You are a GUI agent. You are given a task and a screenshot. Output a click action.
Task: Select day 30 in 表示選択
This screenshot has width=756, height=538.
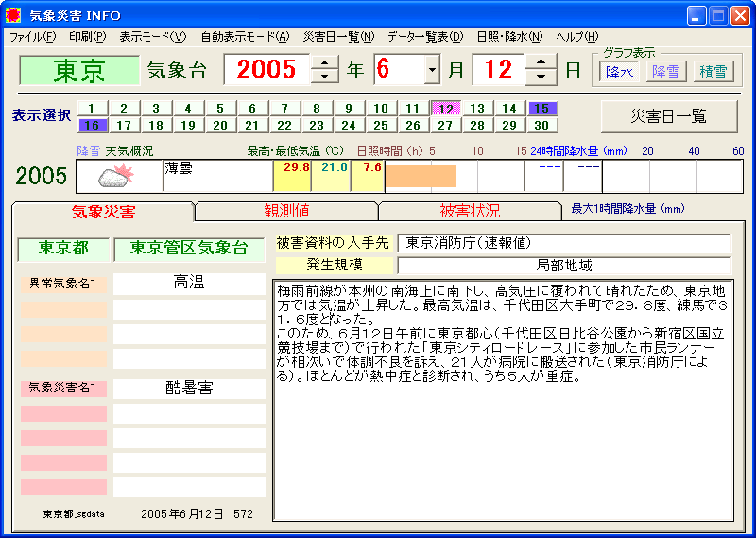[x=541, y=126]
